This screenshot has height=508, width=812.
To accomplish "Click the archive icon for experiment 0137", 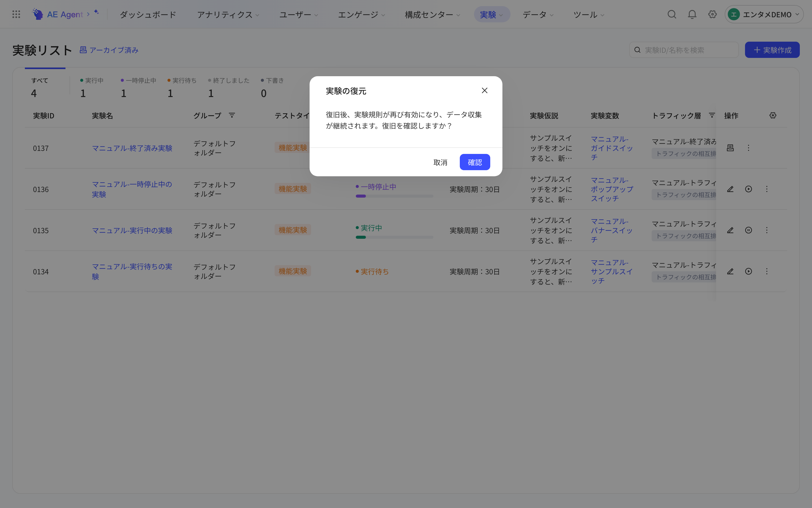I will (730, 148).
